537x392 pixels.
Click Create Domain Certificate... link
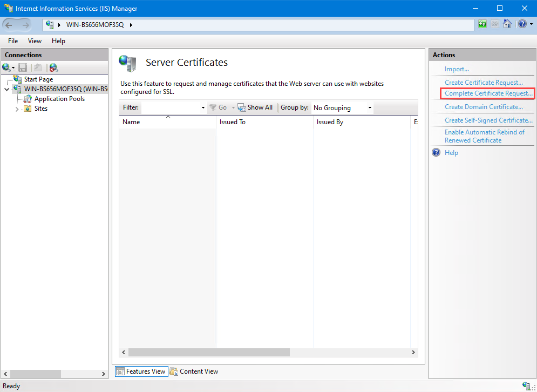pyautogui.click(x=484, y=107)
